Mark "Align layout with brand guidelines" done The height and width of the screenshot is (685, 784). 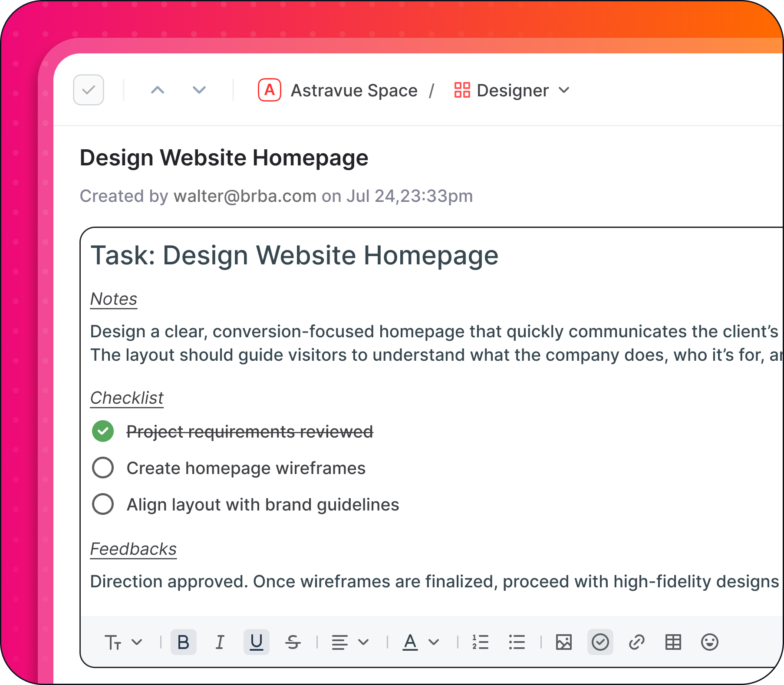[x=103, y=504]
